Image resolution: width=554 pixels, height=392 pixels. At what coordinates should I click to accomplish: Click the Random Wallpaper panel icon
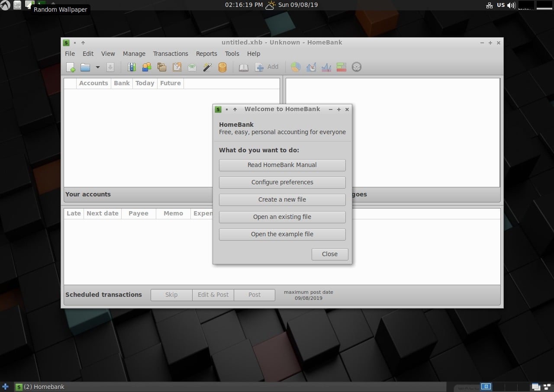coord(29,5)
